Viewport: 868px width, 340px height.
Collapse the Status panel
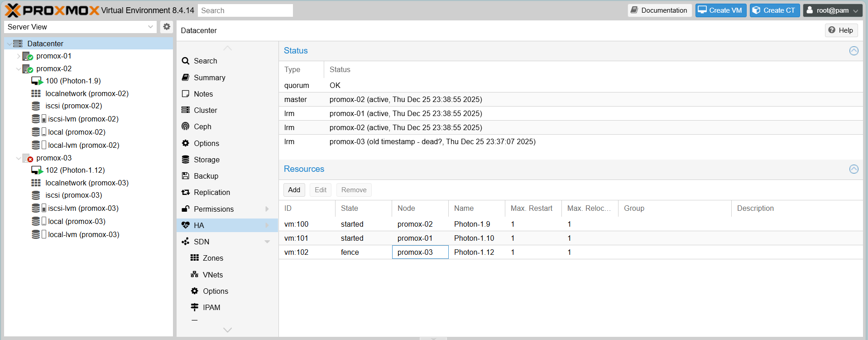854,51
